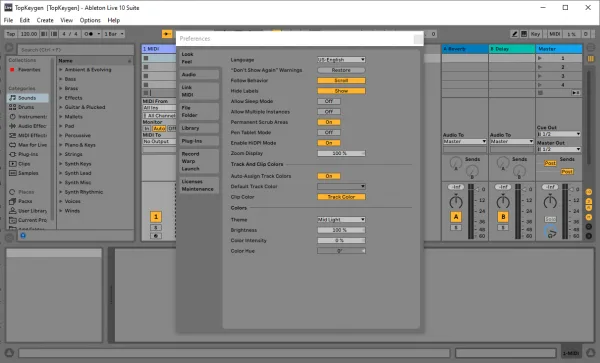
Task: Toggle Hide Labels Show button
Action: [341, 91]
